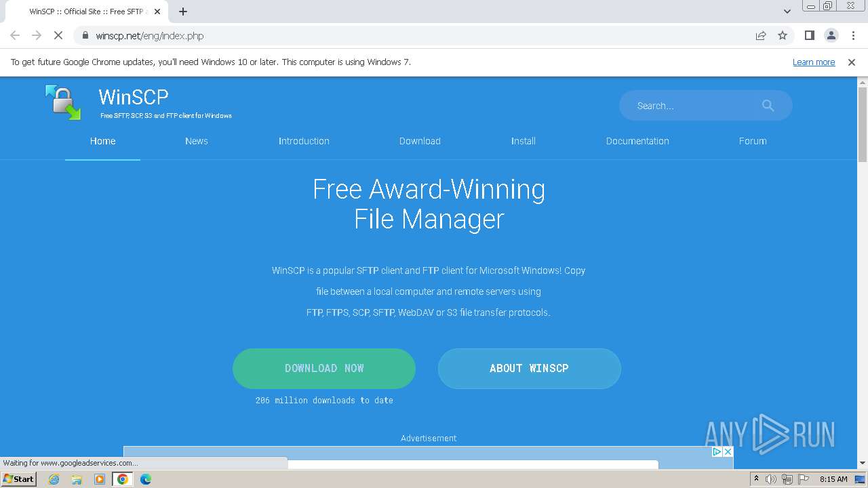Follow the Learn more link
This screenshot has height=488, width=868.
coord(814,62)
